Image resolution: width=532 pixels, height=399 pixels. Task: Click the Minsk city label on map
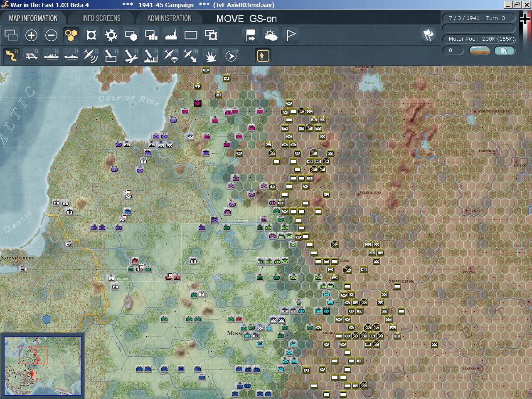(235, 333)
